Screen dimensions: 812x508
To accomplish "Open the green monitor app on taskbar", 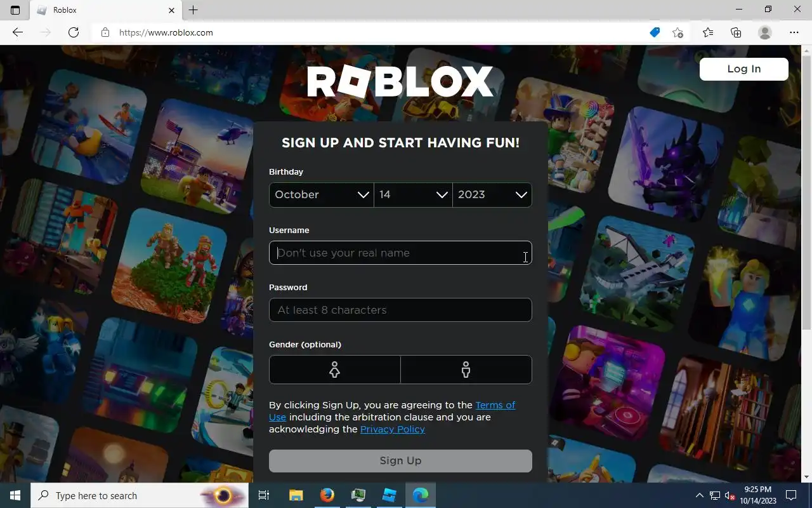I will point(358,495).
